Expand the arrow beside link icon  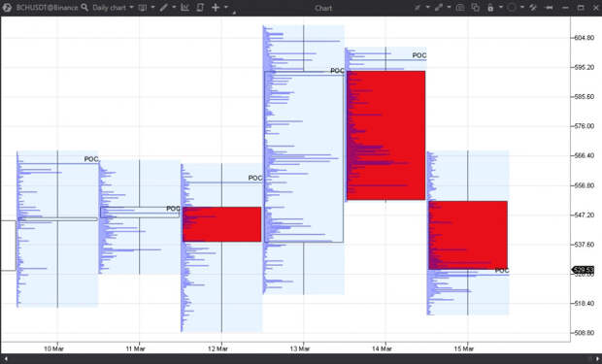449,8
